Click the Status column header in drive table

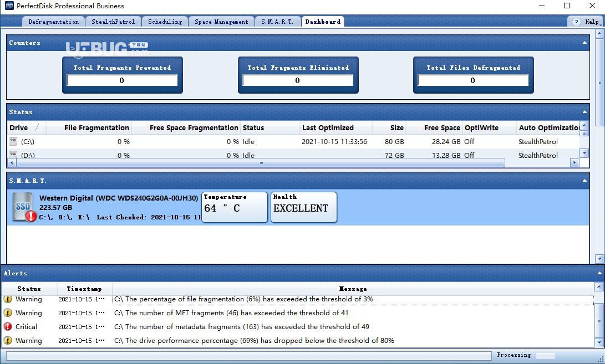point(270,127)
